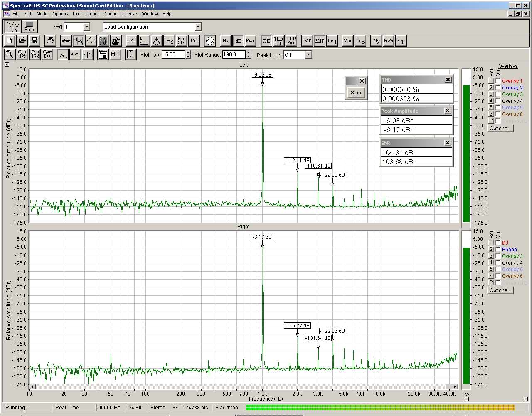Open the Avg count dropdown
The width and height of the screenshot is (532, 416).
click(86, 27)
